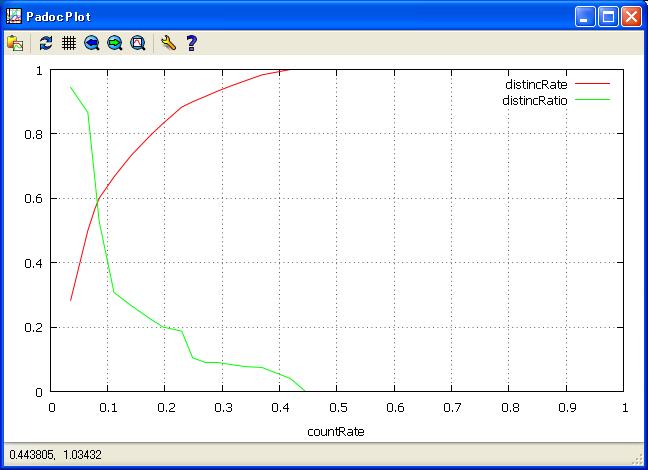The width and height of the screenshot is (648, 470).
Task: Click the distincRate legend label
Action: pos(535,85)
